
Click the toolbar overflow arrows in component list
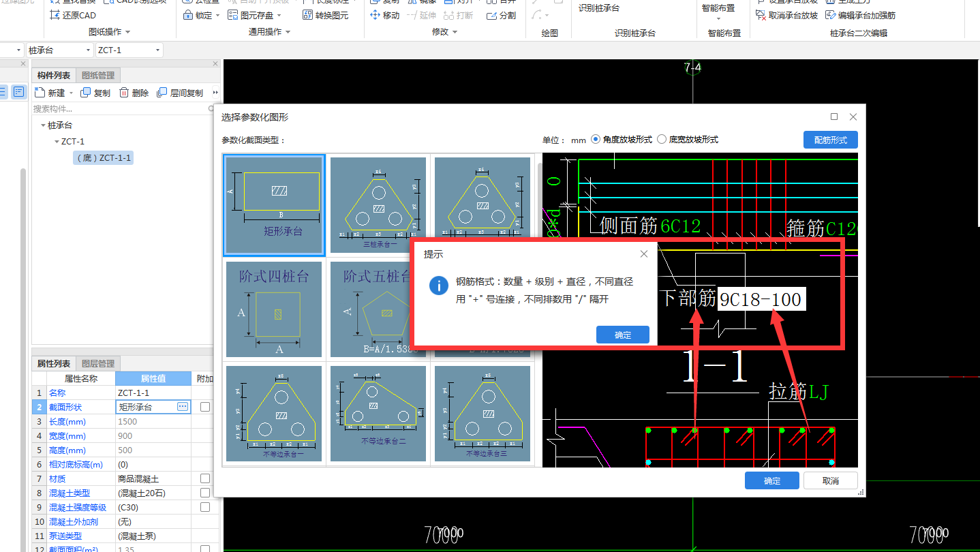216,93
